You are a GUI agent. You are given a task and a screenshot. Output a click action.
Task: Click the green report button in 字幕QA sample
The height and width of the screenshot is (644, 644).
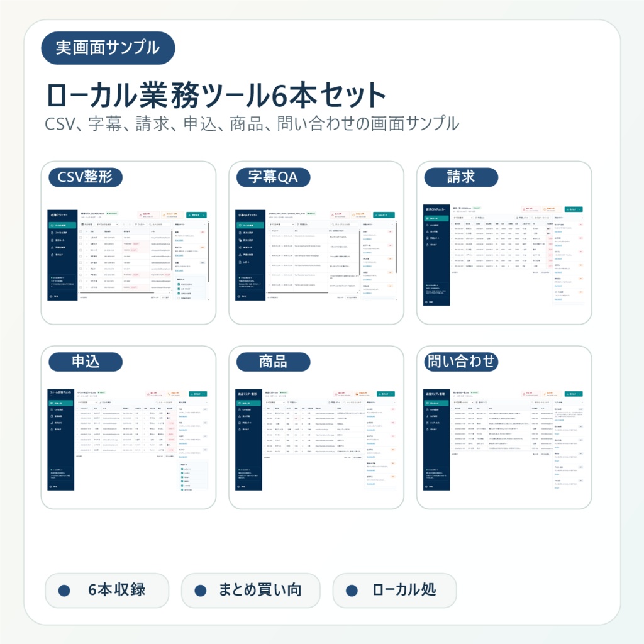click(384, 215)
